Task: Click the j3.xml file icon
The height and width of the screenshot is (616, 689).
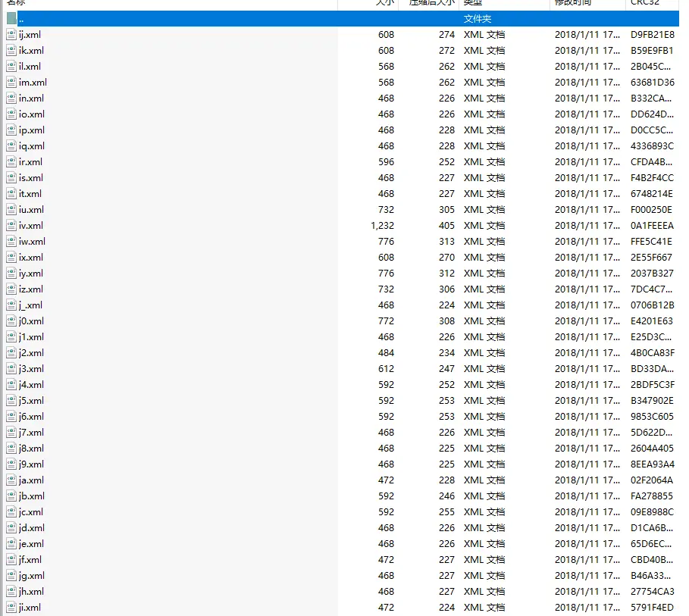Action: [x=11, y=369]
